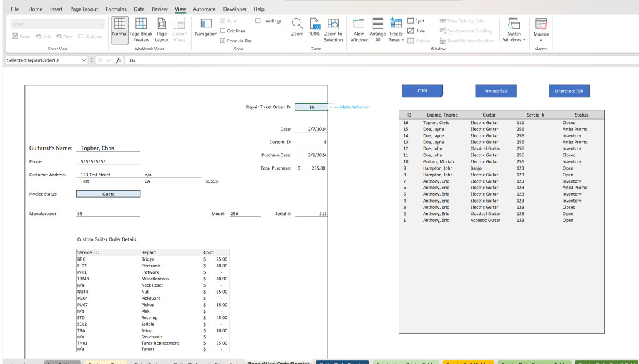The height and width of the screenshot is (364, 639).
Task: Click the Tuner Replacement repair cell
Action: pos(171,343)
